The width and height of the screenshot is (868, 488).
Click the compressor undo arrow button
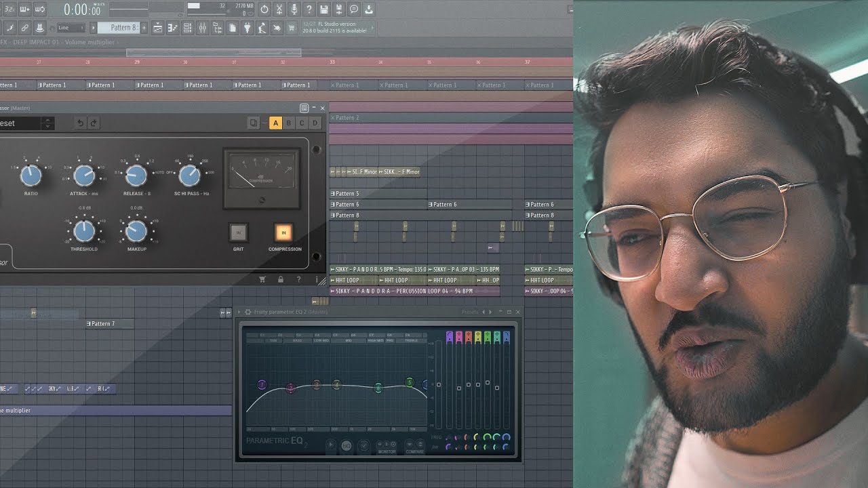click(x=80, y=123)
